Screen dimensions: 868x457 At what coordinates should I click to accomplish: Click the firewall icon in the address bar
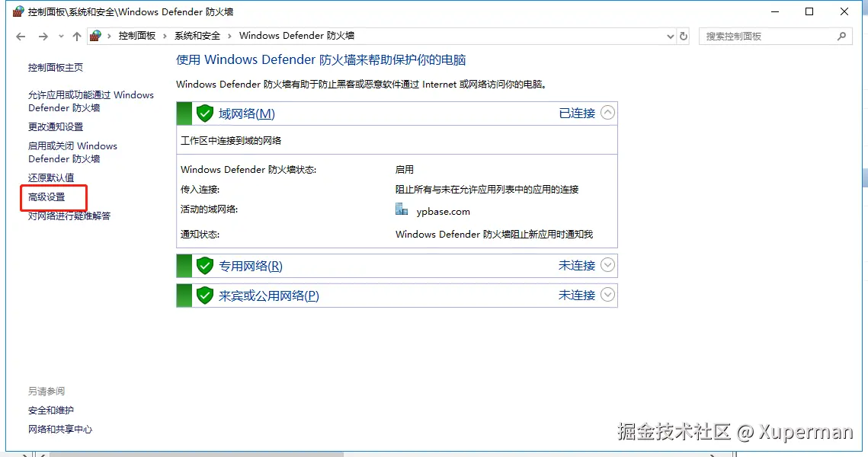pos(96,36)
